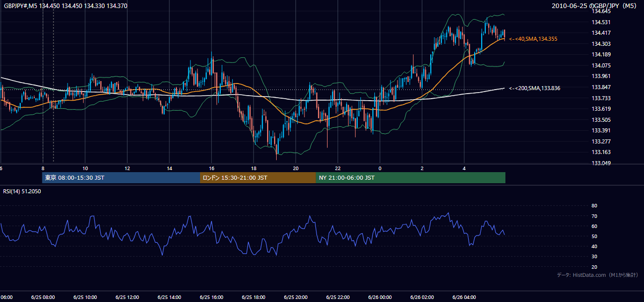Click hour label 14 under price chart

point(170,169)
